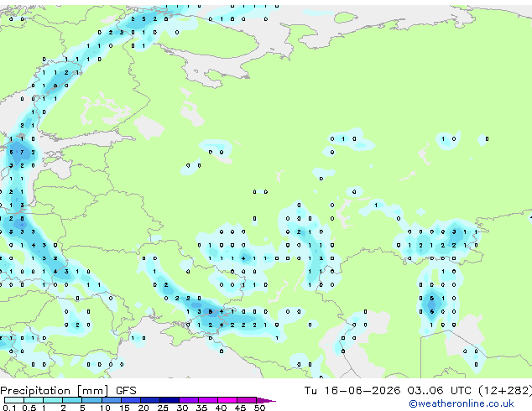Click the '50' legend scale label
This screenshot has width=532, height=411.
259,408
